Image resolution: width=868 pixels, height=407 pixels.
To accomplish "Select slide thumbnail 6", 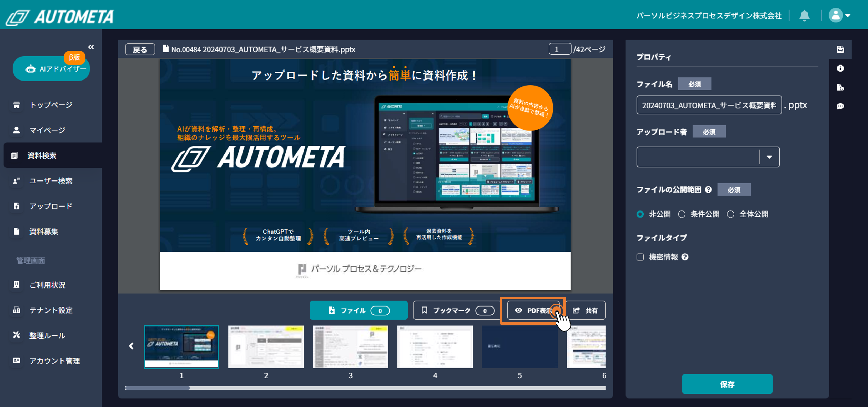I will click(x=586, y=347).
